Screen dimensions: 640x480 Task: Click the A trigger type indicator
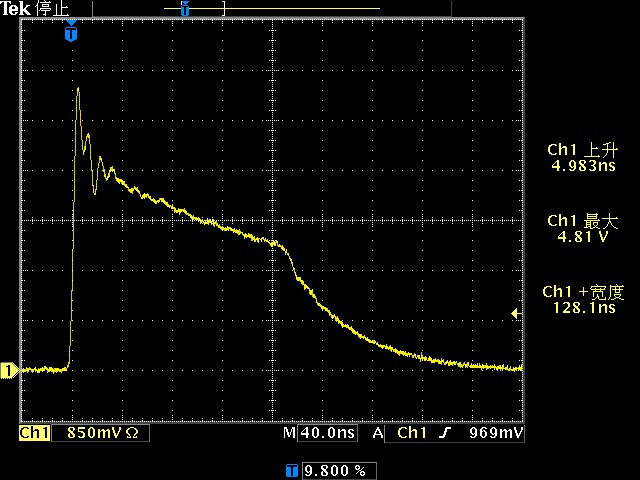(377, 433)
